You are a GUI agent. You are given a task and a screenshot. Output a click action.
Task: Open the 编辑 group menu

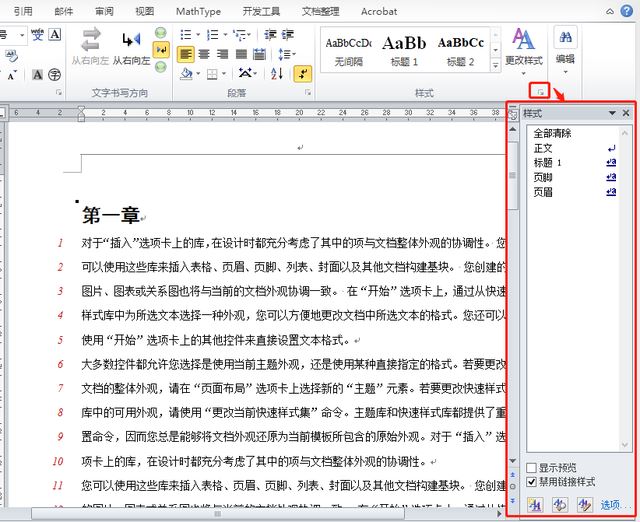click(x=565, y=51)
